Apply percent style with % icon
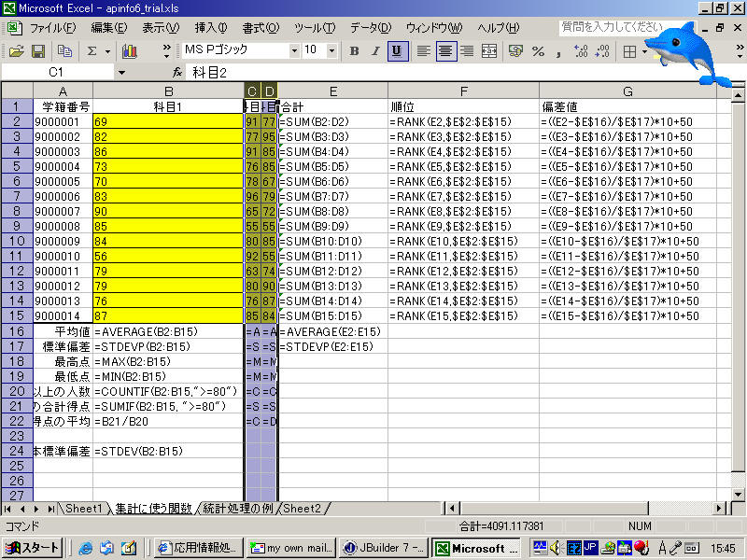 pos(538,50)
